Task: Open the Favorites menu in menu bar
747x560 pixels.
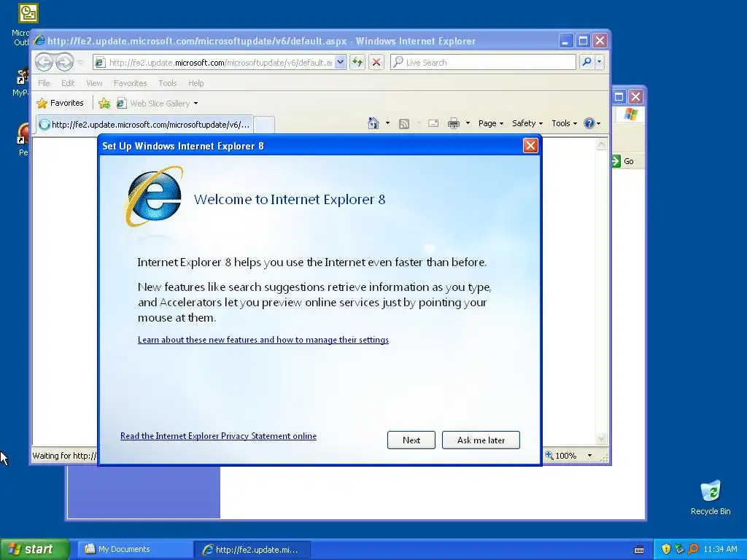Action: tap(130, 83)
